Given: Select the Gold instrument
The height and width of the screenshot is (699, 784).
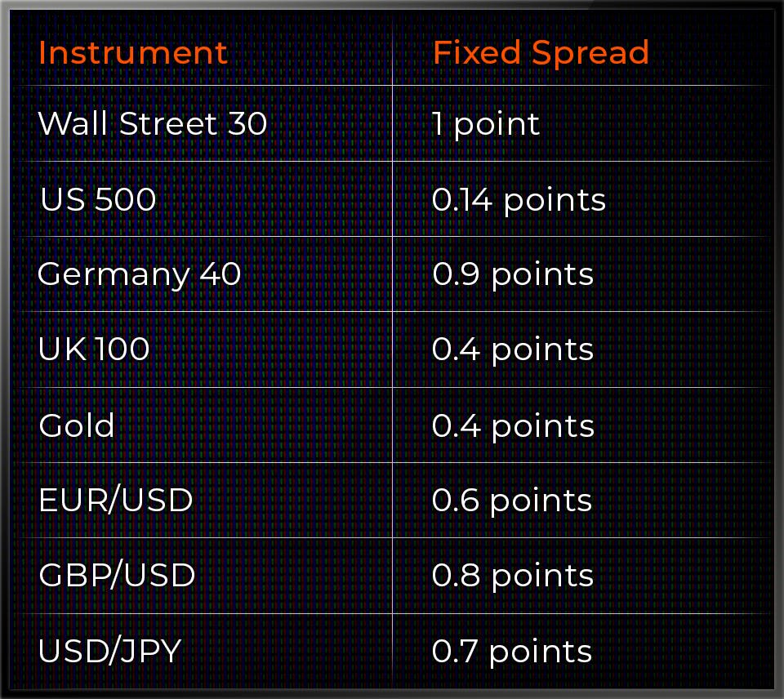Looking at the screenshot, I should (x=77, y=425).
